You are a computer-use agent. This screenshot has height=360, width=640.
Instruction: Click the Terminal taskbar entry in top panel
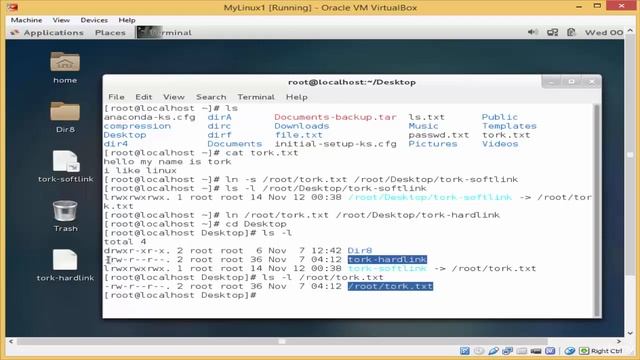tap(164, 32)
